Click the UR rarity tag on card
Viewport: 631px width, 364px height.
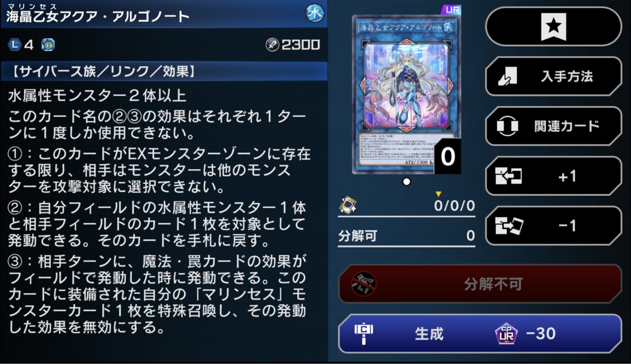pyautogui.click(x=451, y=10)
